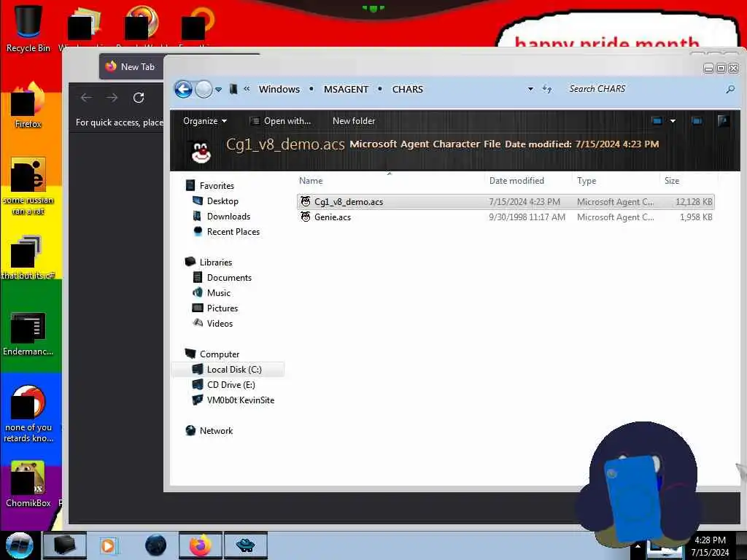Click the details pane character thumbnail
The image size is (747, 560).
(201, 152)
